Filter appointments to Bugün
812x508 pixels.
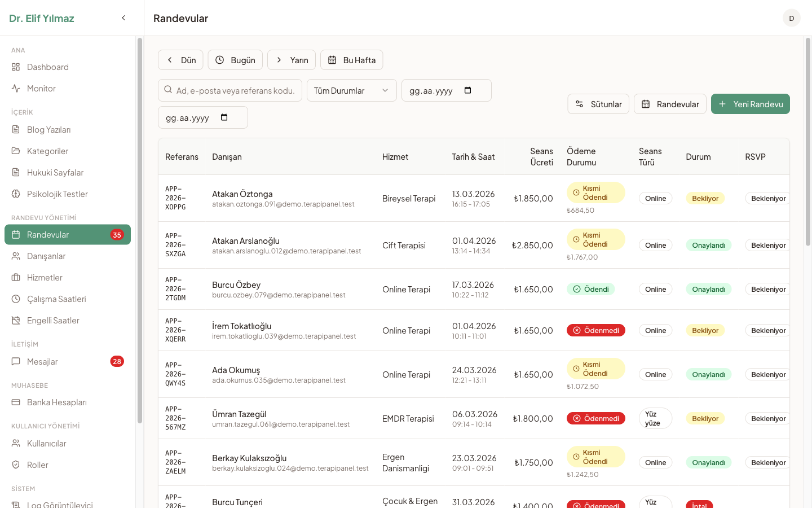(235, 60)
